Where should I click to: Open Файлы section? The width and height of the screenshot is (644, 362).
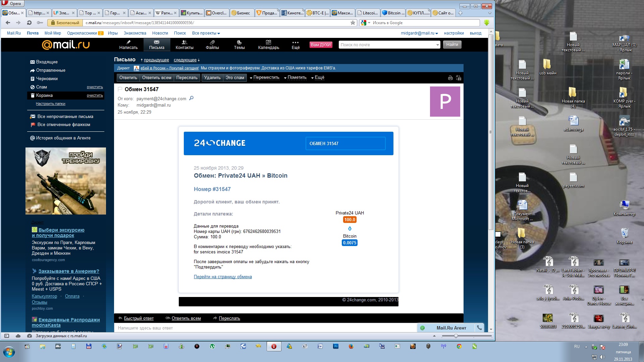[x=212, y=45]
